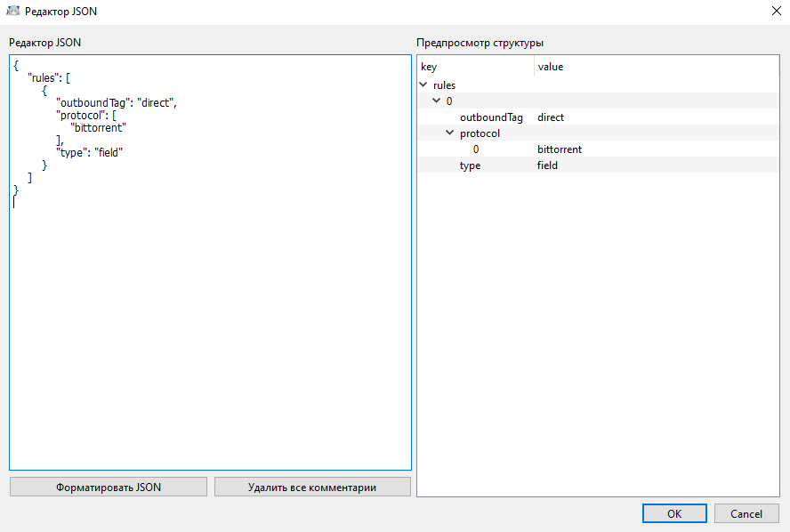This screenshot has height=532, width=790.
Task: Click inside the JSON editor text area
Action: click(210, 262)
